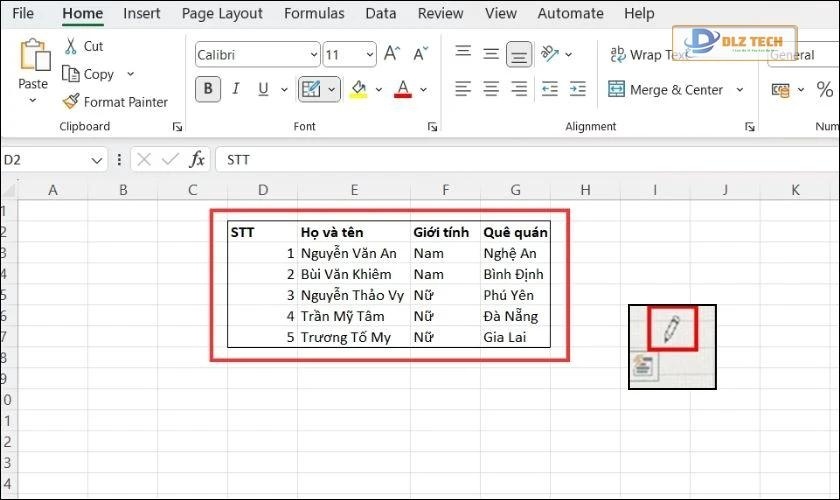Open the Help tab
840x500 pixels.
click(x=639, y=13)
